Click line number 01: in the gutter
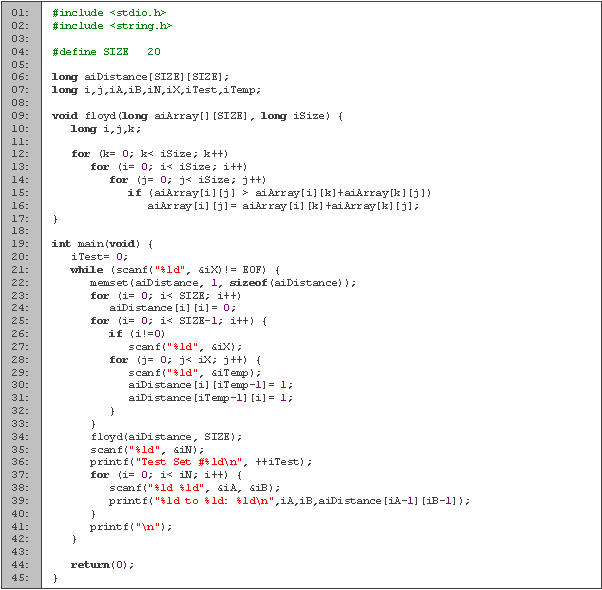 tap(20, 13)
